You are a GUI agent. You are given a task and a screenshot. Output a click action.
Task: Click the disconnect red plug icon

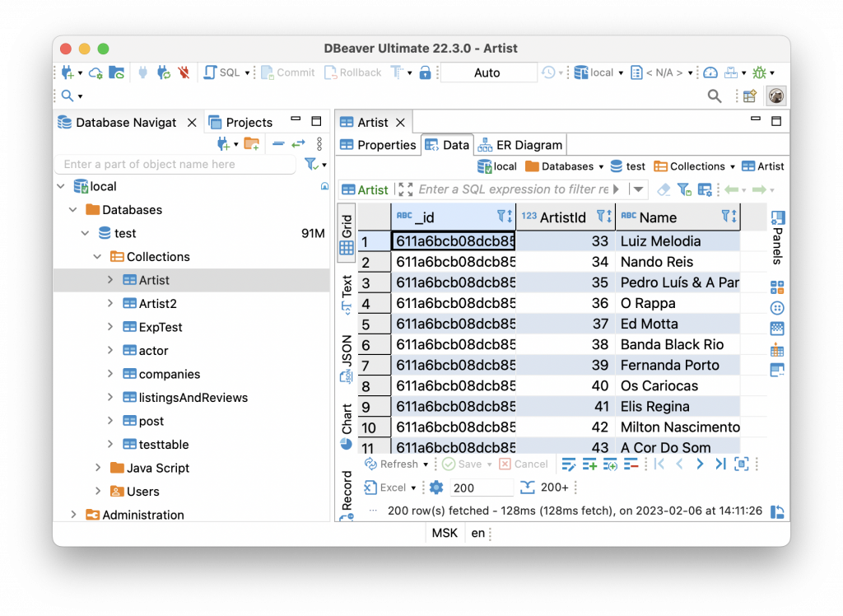pos(184,72)
